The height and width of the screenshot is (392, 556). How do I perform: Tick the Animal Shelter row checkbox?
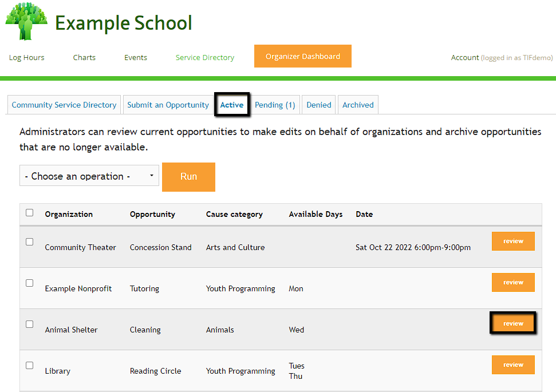pyautogui.click(x=29, y=324)
